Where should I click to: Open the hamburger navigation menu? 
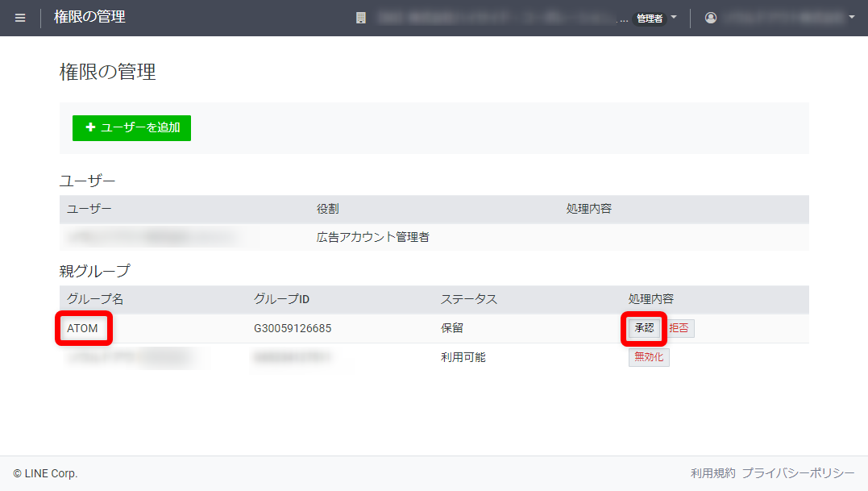point(20,18)
